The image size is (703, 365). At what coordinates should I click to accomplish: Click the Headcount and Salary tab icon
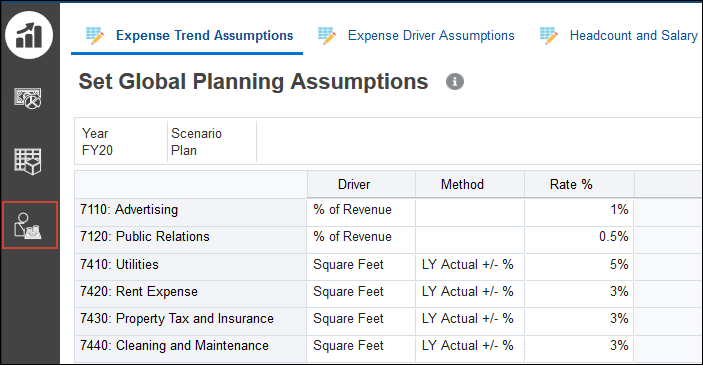coord(549,35)
